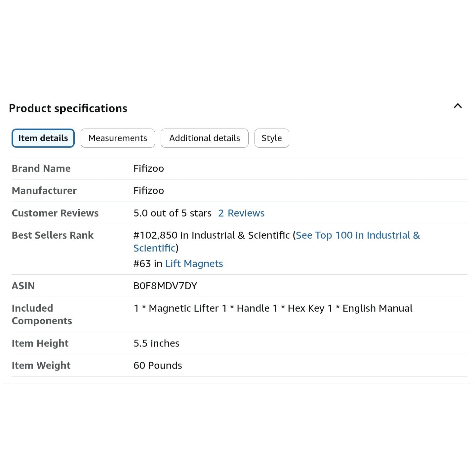Screen dimensions: 476x476
Task: Click the 5.5 inches height value
Action: [156, 343]
